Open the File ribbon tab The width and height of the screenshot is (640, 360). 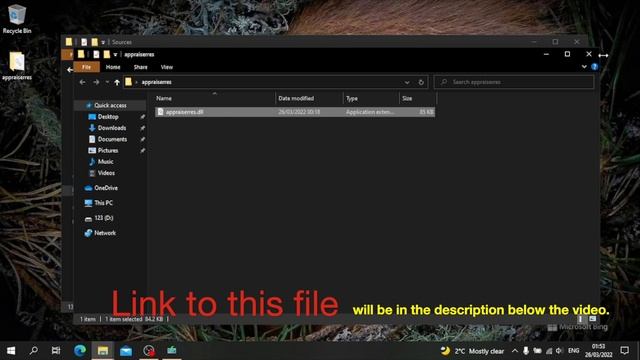pyautogui.click(x=87, y=67)
